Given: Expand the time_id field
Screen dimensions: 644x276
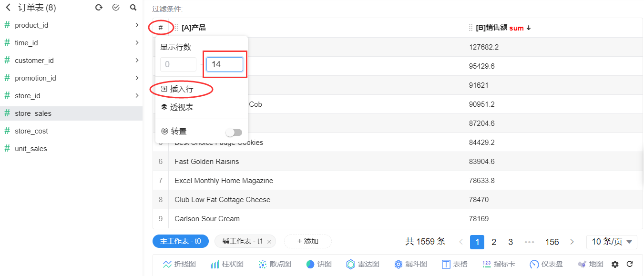Looking at the screenshot, I should 137,42.
